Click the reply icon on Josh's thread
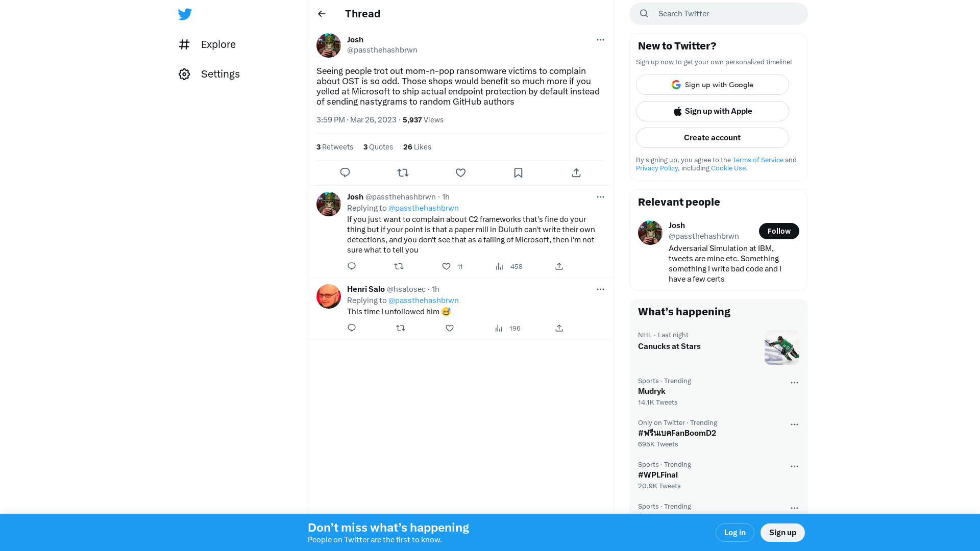 click(345, 172)
